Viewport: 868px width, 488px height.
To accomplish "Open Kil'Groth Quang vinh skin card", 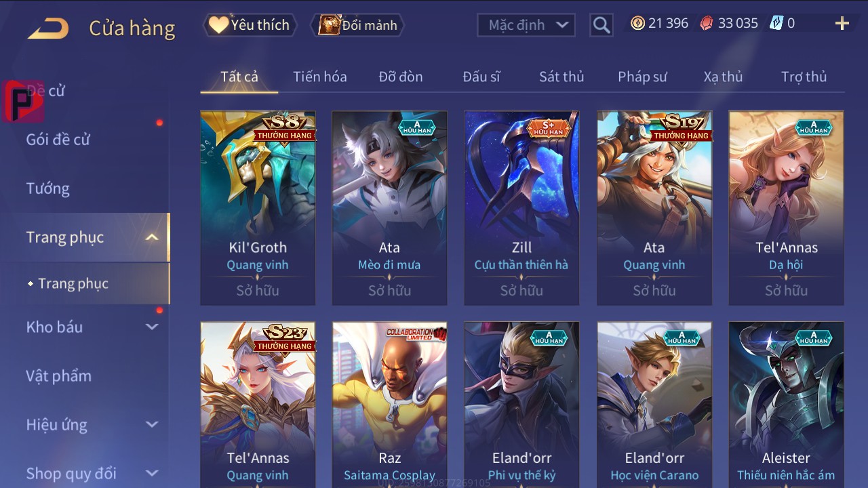I will pos(258,208).
